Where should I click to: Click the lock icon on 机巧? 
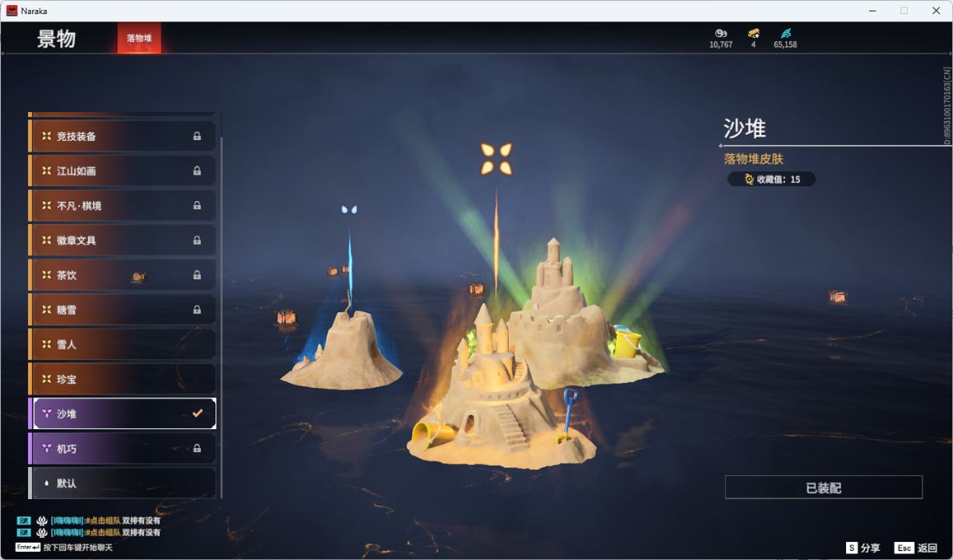(197, 448)
